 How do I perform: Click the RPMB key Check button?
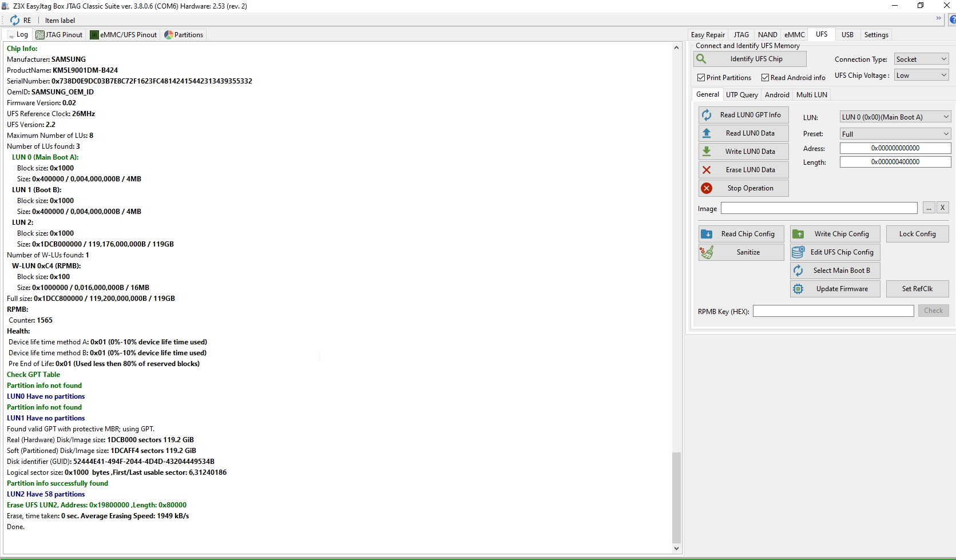coord(934,311)
